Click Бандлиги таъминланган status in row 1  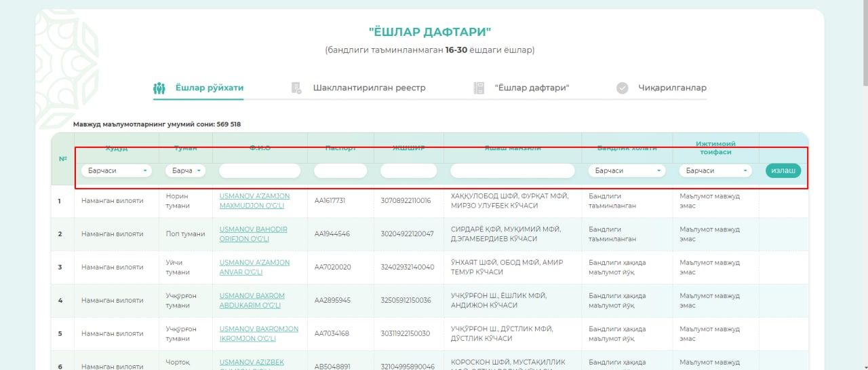[x=612, y=201]
